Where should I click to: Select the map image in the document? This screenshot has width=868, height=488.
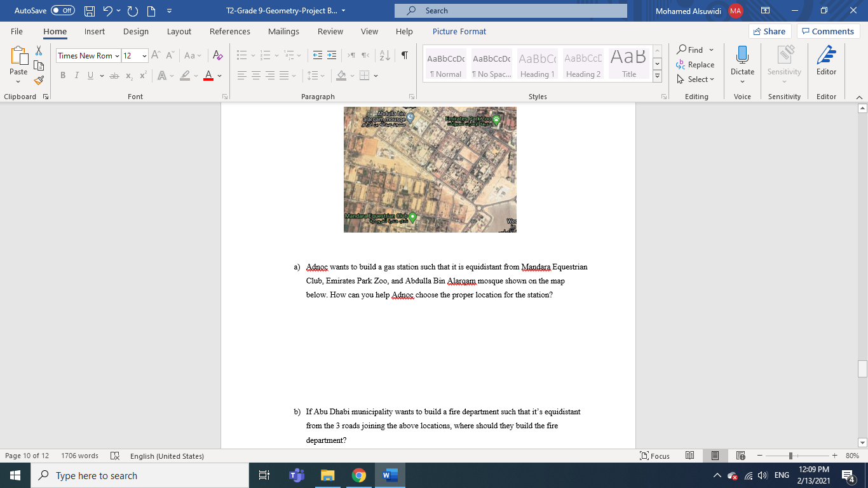(x=430, y=169)
